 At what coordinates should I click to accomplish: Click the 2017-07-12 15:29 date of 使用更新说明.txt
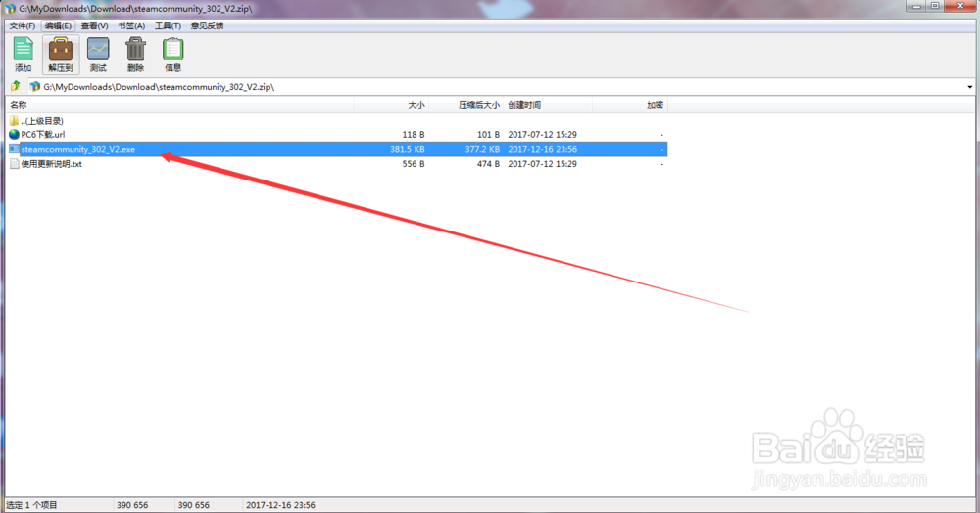[x=543, y=163]
